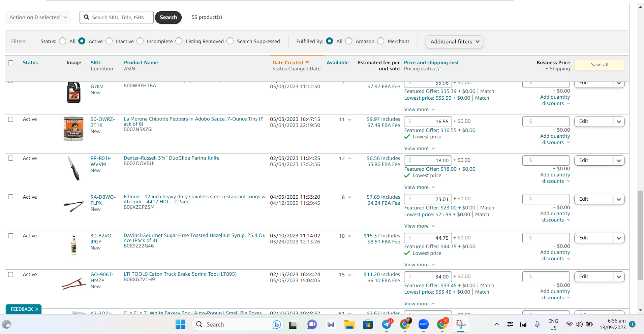Open the SKU link RR-R01I-WVVM
This screenshot has height=334, width=644.
coord(101,161)
